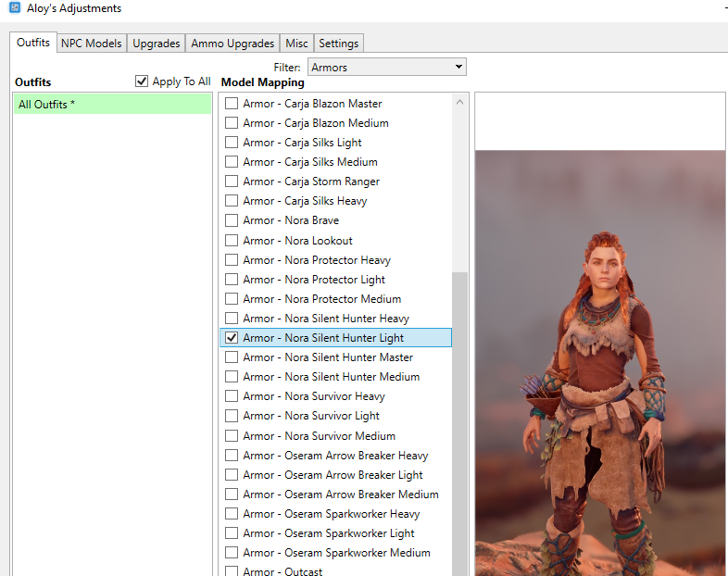Check Armor - Nora Survivor Heavy
The height and width of the screenshot is (576, 728).
pos(232,396)
